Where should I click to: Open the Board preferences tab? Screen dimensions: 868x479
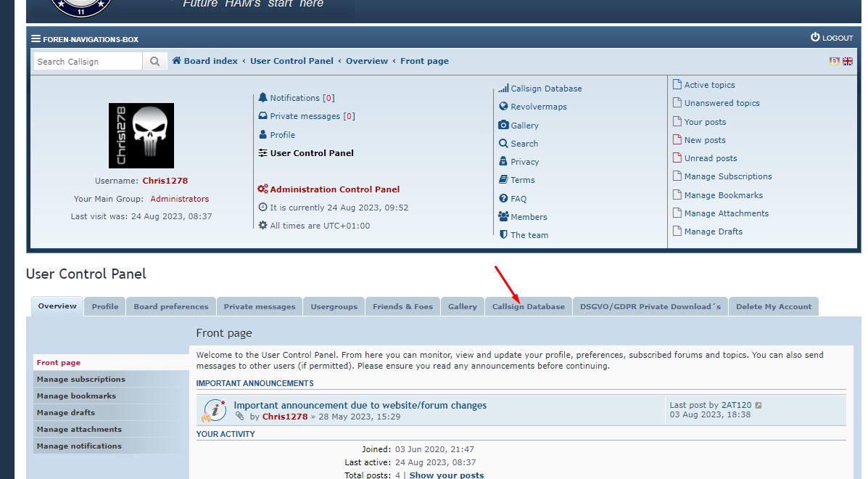pyautogui.click(x=170, y=307)
